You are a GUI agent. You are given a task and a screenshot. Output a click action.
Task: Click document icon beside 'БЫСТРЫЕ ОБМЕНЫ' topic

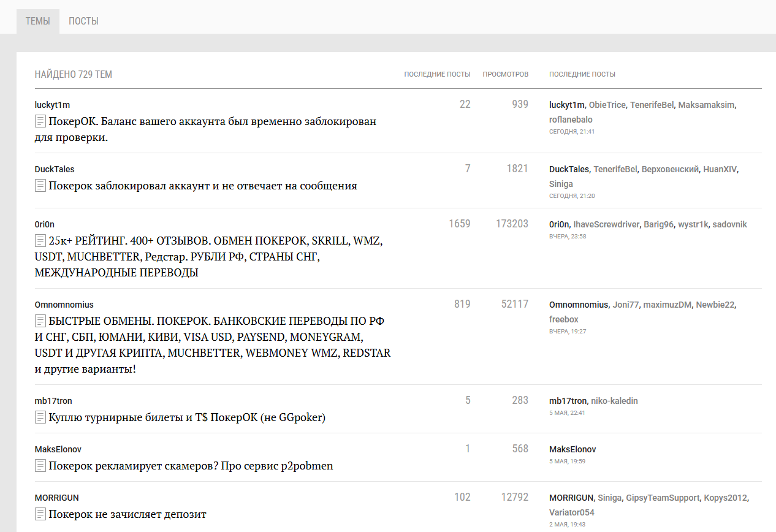[x=40, y=321]
